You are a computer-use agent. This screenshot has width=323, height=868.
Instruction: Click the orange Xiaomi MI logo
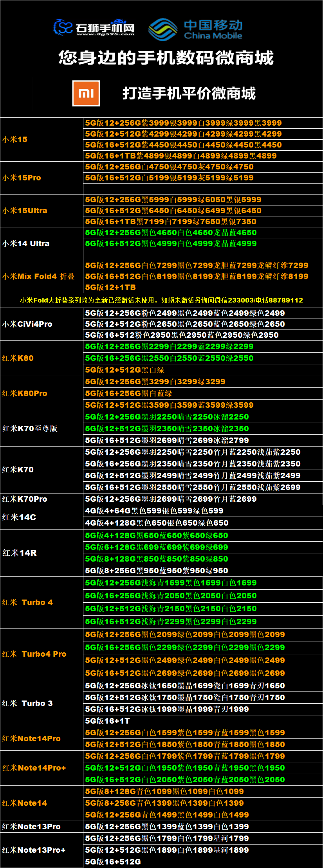86,93
